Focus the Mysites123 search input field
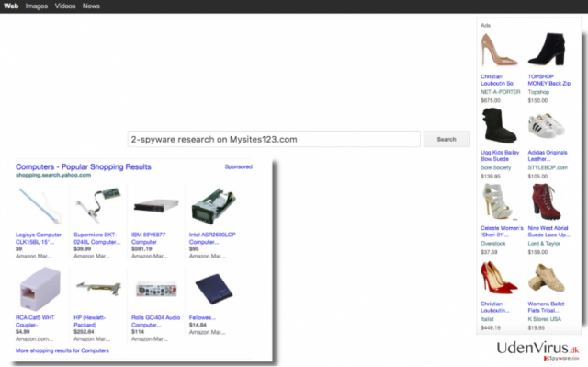Screen dimensions: 588x367 (x=274, y=139)
